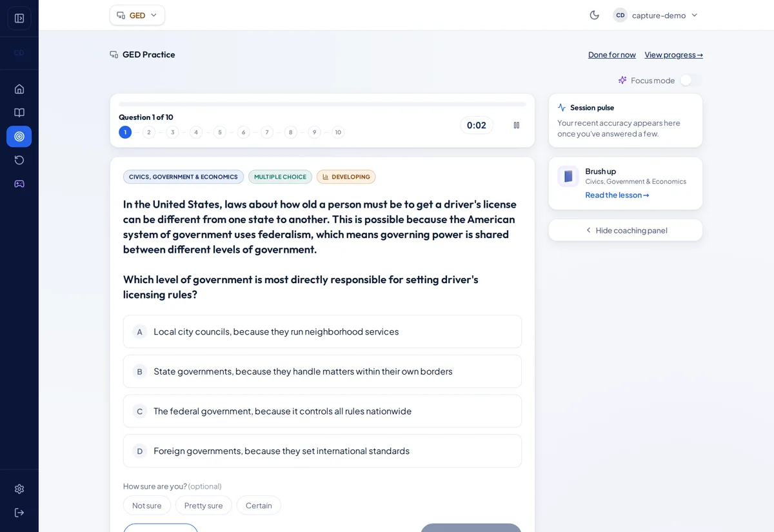Jump to question 3 step
This screenshot has width=774, height=532.
172,132
